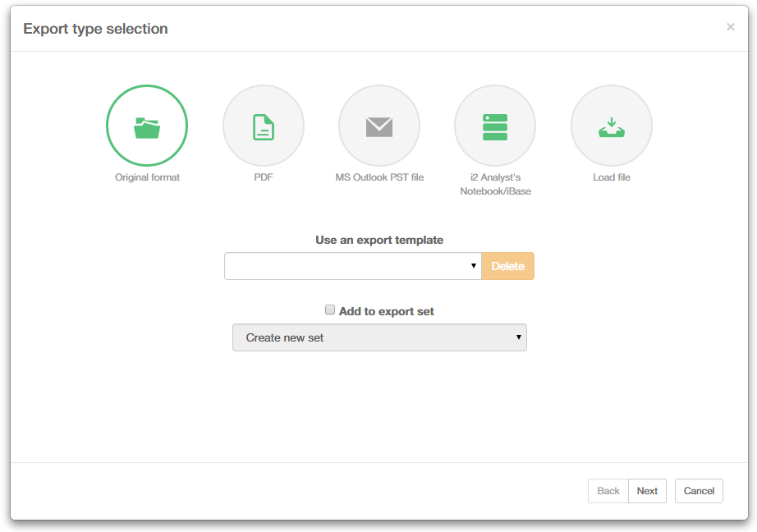The width and height of the screenshot is (757, 532).
Task: Click the Load file label text
Action: click(611, 177)
